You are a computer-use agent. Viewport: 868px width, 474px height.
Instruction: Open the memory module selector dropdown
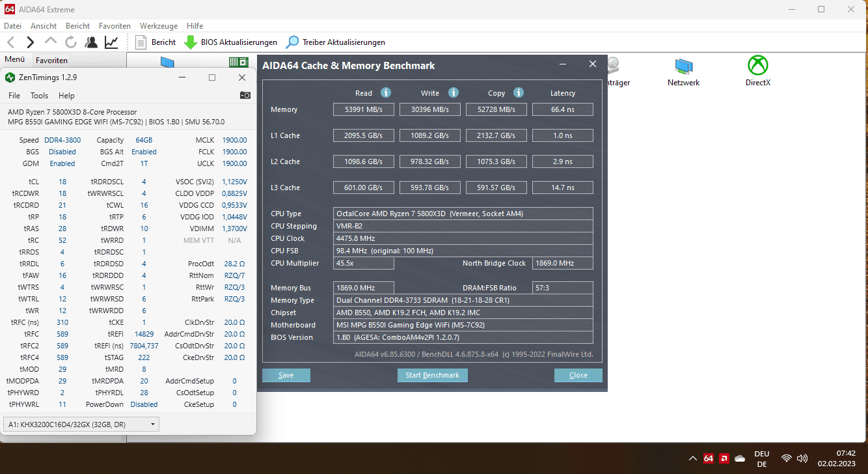pyautogui.click(x=81, y=425)
